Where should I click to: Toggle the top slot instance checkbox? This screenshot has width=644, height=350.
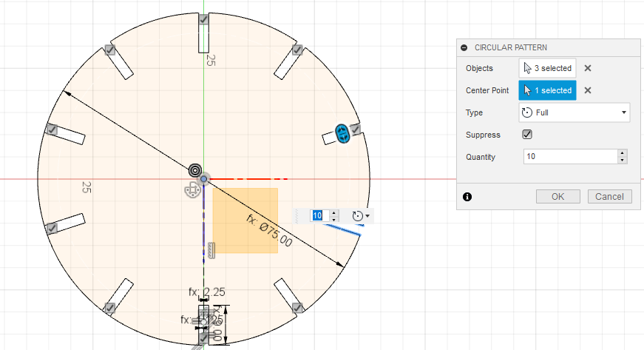click(203, 19)
